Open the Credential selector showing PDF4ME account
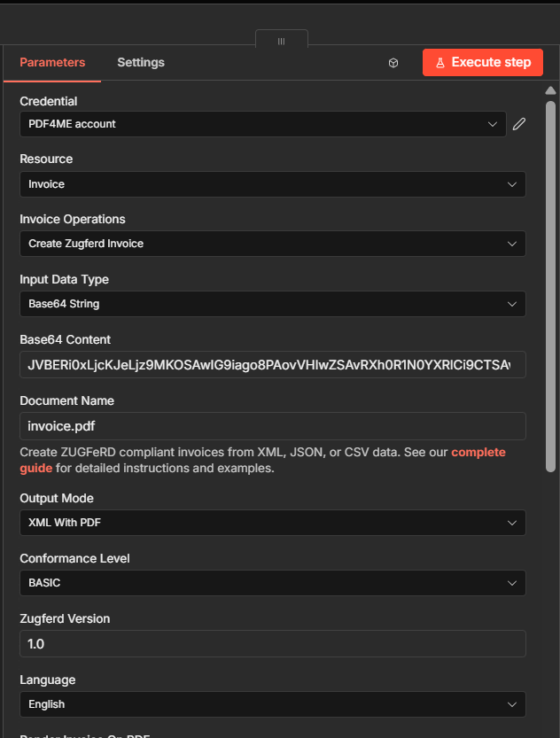Image resolution: width=560 pixels, height=738 pixels. (x=262, y=124)
